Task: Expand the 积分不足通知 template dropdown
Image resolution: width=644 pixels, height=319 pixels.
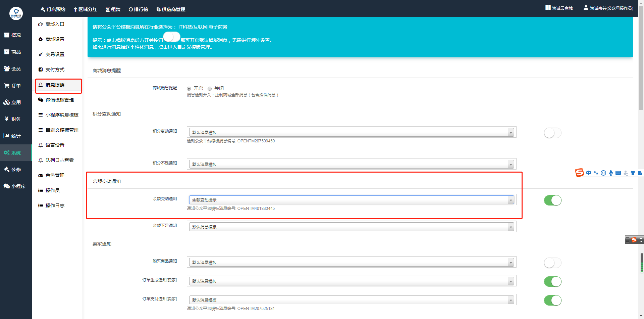Action: click(351, 165)
